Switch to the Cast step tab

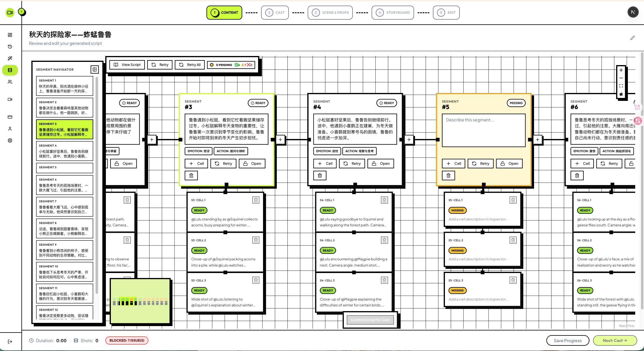(275, 13)
